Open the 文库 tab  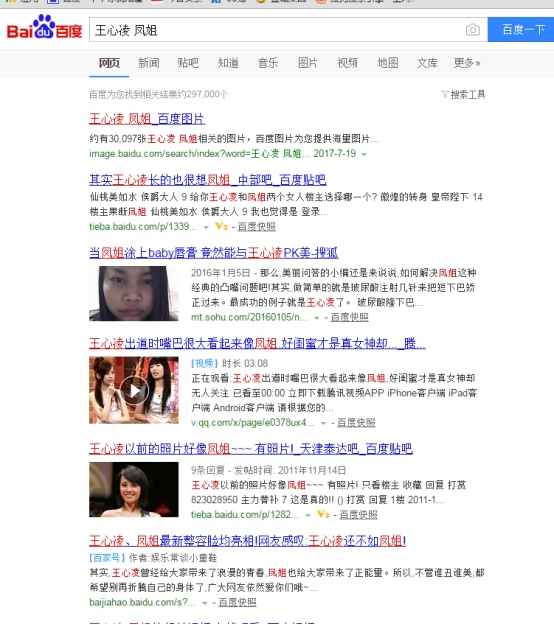(x=427, y=63)
